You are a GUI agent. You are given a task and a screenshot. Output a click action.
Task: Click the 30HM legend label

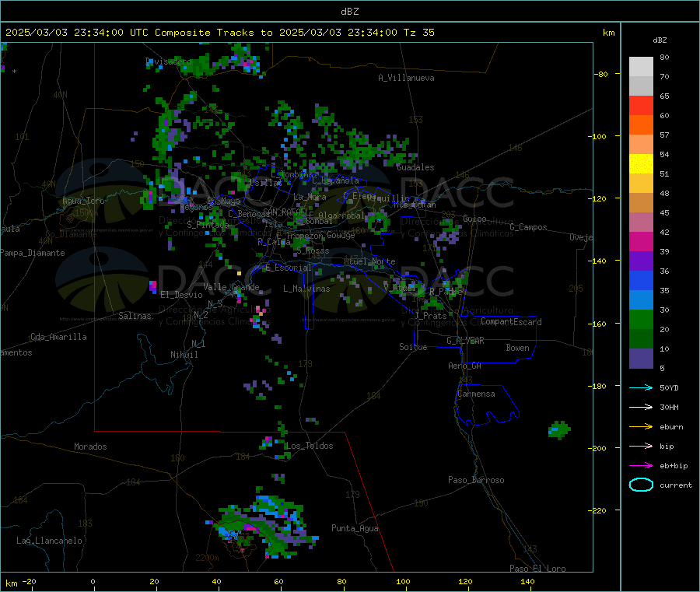pyautogui.click(x=669, y=407)
